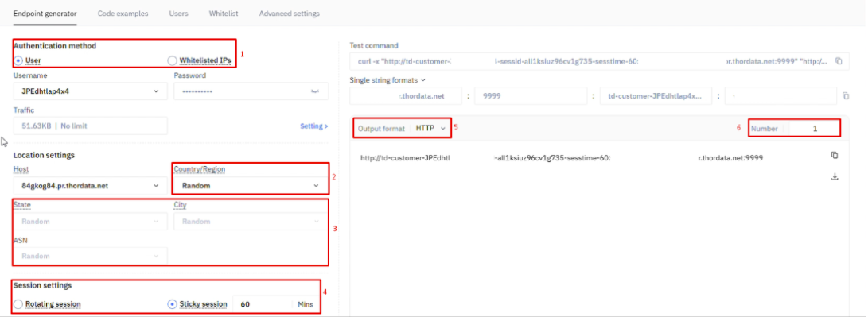Screen dimensions: 868x317
Task: Open the Advanced settings tab
Action: coord(289,14)
